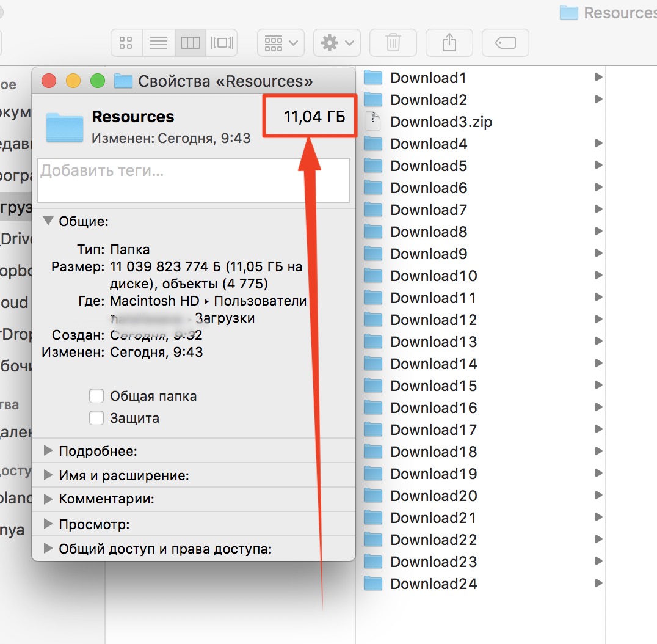
Task: Select the Download19 folder
Action: [482, 474]
